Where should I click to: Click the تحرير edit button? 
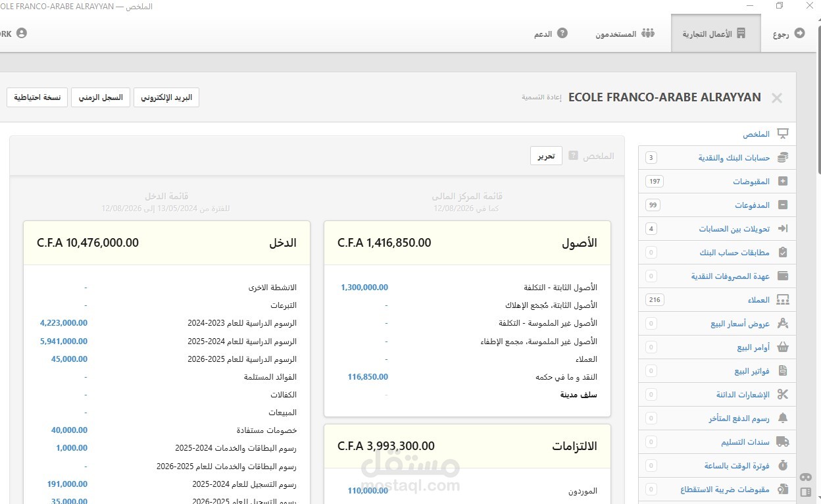pyautogui.click(x=546, y=156)
